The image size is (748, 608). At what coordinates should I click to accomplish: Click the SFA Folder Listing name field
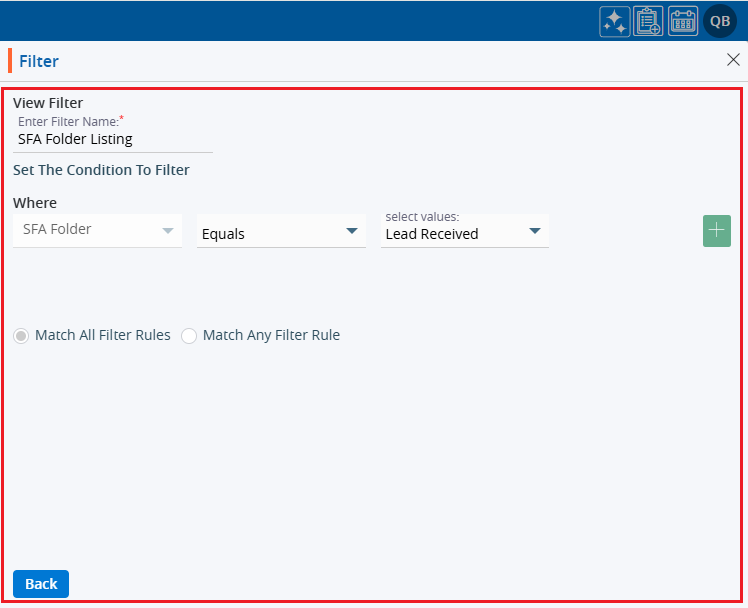(112, 140)
